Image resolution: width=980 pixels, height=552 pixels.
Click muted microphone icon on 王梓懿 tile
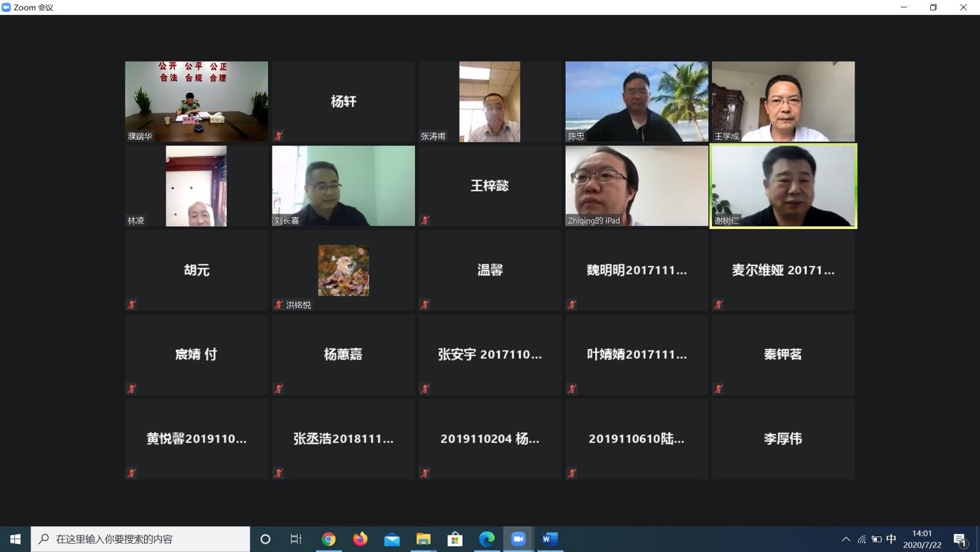click(425, 221)
